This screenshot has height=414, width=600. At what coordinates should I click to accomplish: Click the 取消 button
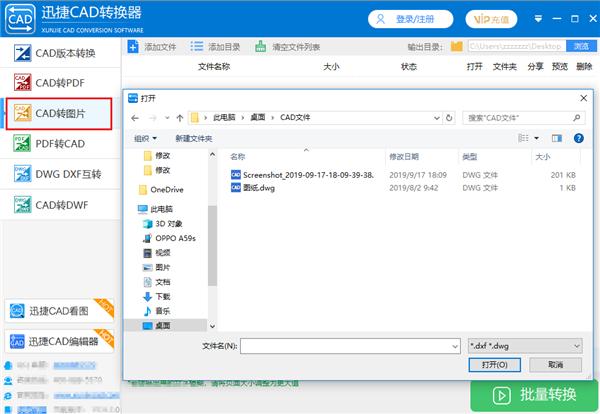point(555,365)
